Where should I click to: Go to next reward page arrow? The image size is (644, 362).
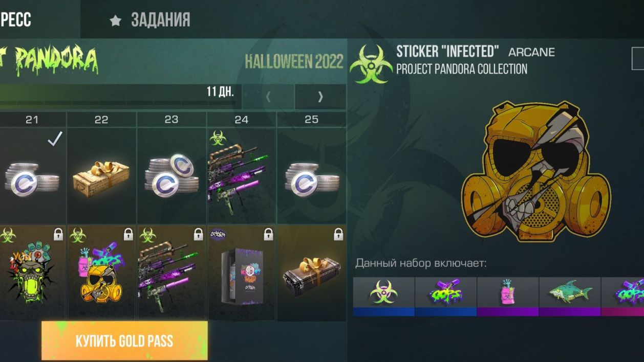(320, 97)
